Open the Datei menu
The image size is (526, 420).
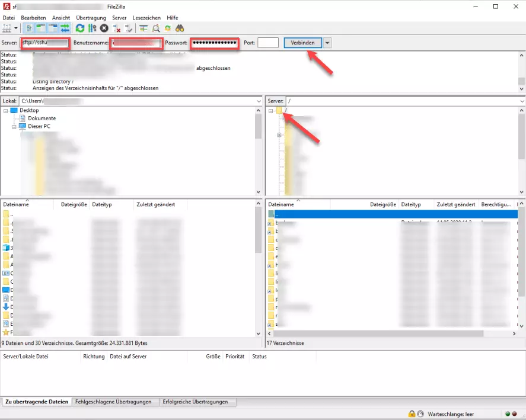pyautogui.click(x=9, y=18)
